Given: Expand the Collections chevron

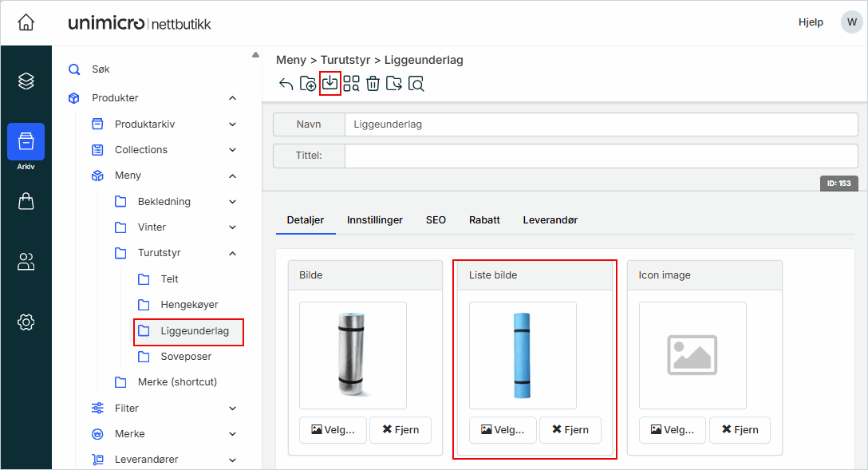Looking at the screenshot, I should 232,150.
